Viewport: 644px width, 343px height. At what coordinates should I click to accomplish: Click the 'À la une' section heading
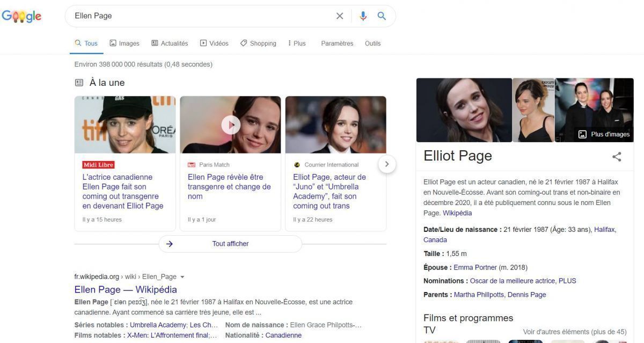point(107,83)
